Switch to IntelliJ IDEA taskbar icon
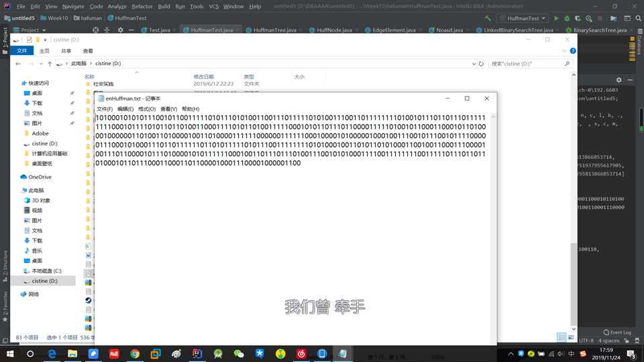This screenshot has width=644, height=362. point(197,353)
